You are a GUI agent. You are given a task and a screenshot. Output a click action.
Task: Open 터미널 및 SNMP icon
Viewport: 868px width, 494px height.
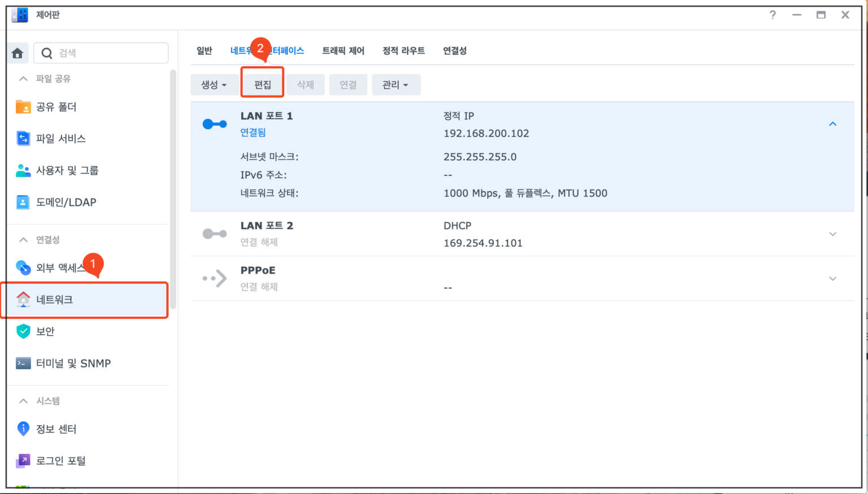point(23,363)
